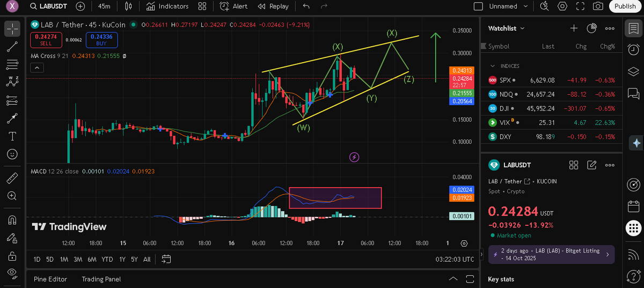This screenshot has height=288, width=644.
Task: Open the forecasting and measurement tools
Action: [12, 100]
